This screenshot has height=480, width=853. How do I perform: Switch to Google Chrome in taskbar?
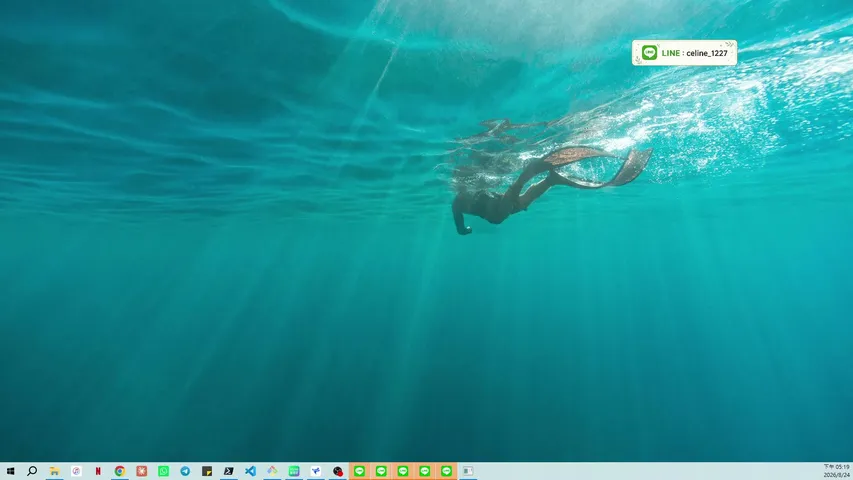pos(120,471)
